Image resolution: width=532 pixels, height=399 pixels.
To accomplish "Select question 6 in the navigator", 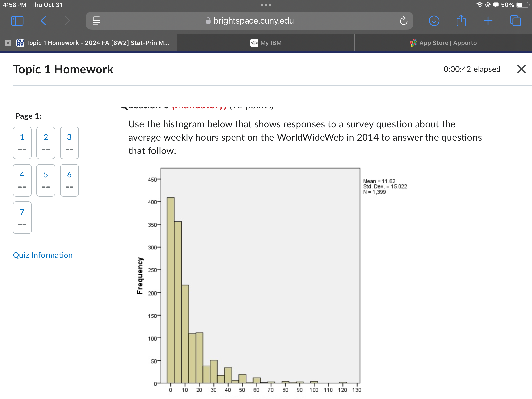I will click(69, 180).
